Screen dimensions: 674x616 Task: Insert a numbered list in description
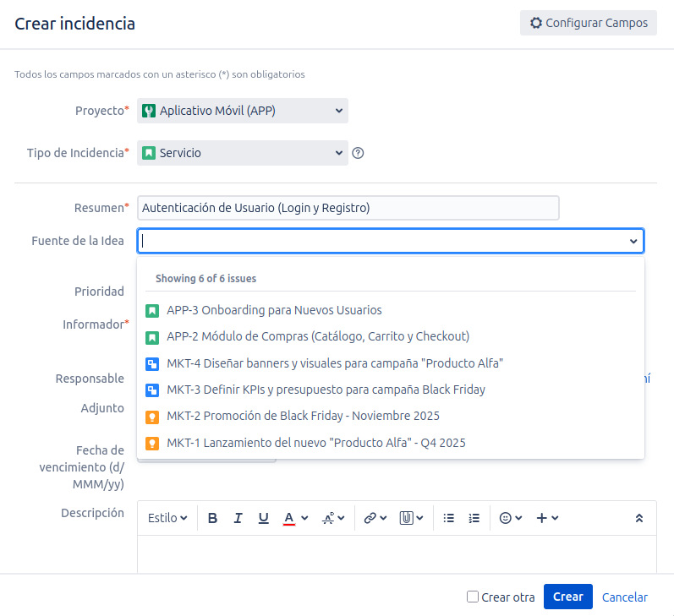[x=474, y=518]
